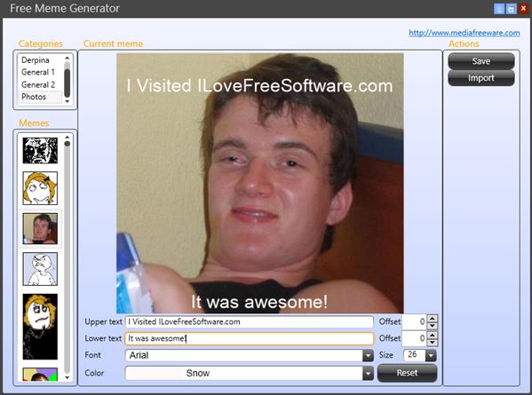Viewport: 532px width, 395px height.
Task: Close the Free Meme Generator window
Action: click(x=523, y=9)
